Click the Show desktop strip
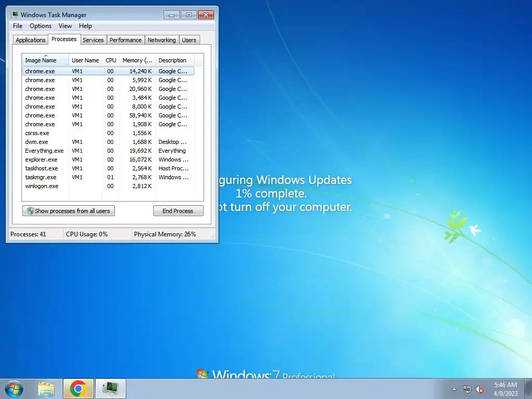The height and width of the screenshot is (399, 532). (x=528, y=389)
